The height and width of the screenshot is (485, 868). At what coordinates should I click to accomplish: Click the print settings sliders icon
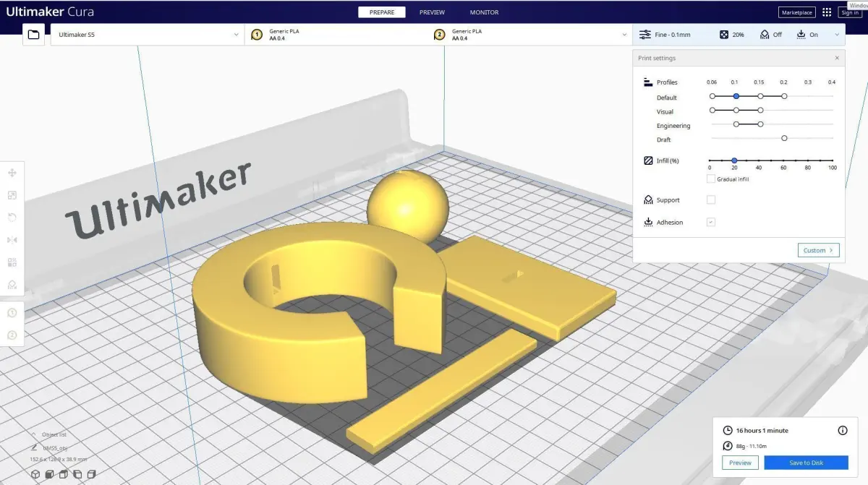tap(645, 35)
